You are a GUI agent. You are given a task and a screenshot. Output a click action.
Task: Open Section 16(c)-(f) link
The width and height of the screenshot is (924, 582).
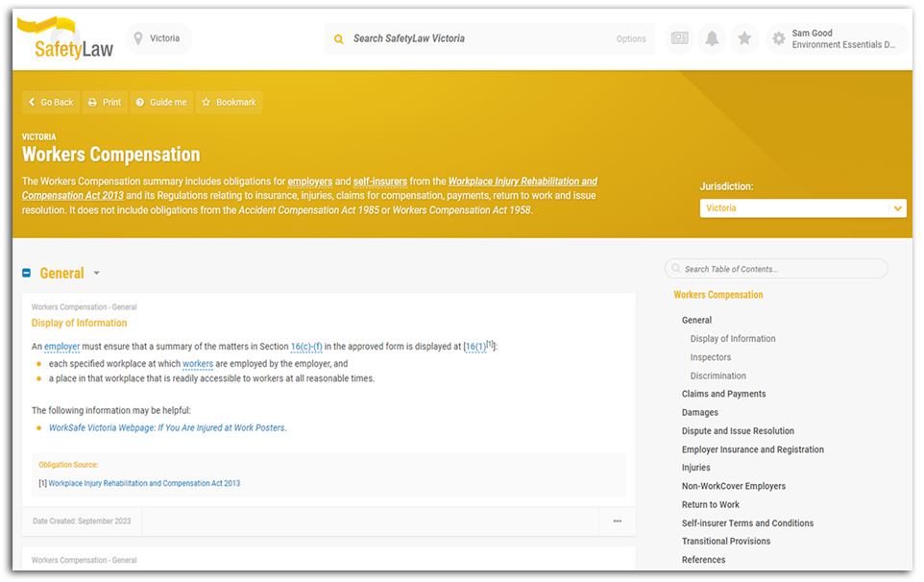(306, 347)
